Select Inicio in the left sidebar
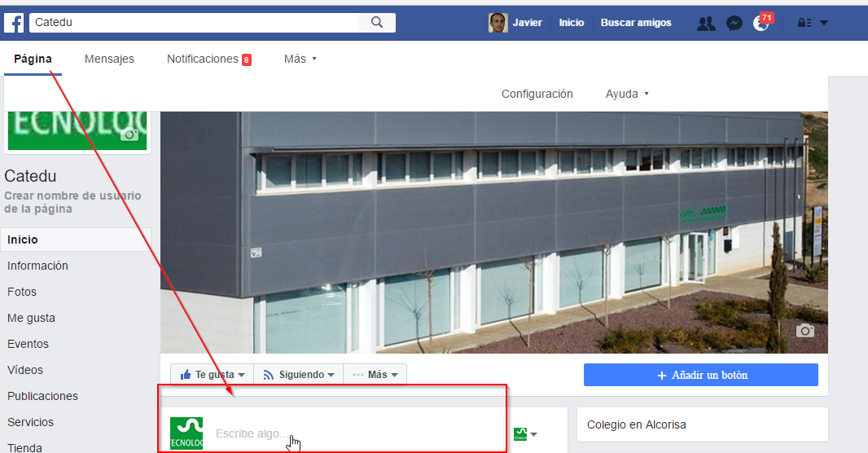Screen dimensions: 868x453 point(76,240)
